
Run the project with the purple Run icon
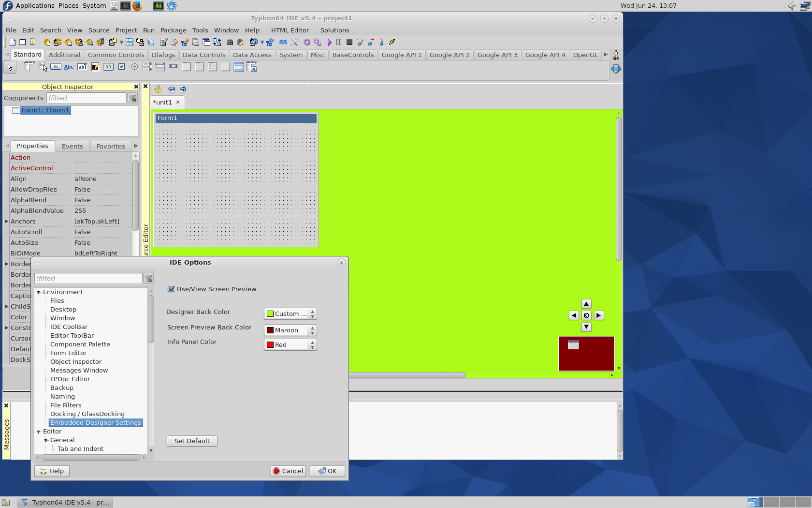coord(328,42)
